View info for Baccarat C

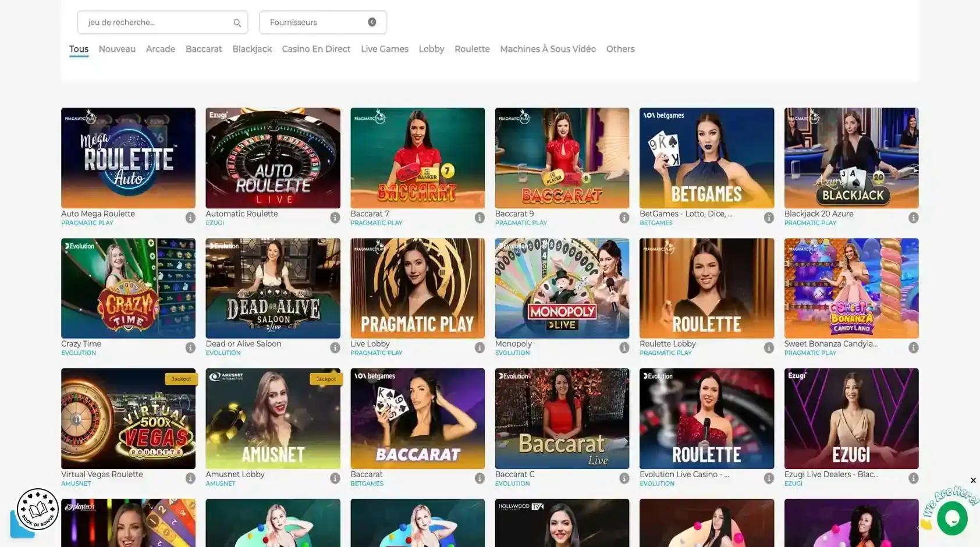click(x=624, y=478)
